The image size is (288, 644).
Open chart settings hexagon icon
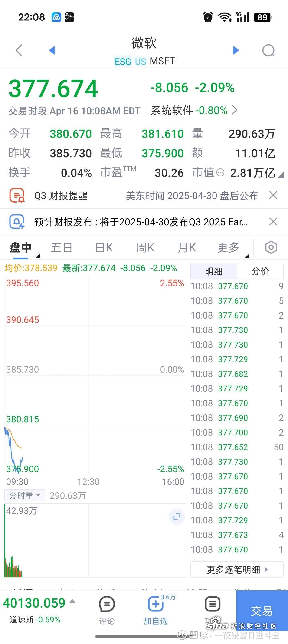(x=271, y=247)
